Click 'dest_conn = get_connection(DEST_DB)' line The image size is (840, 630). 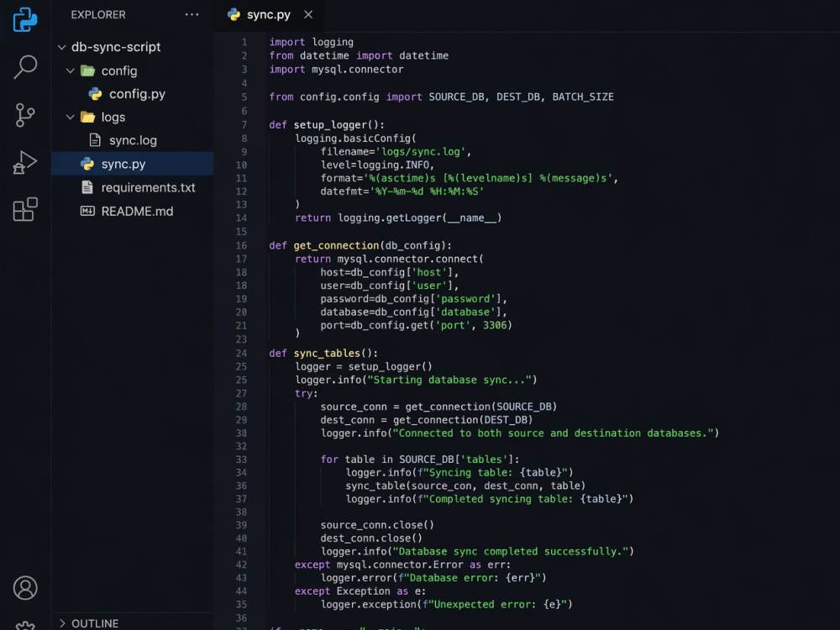coord(427,420)
